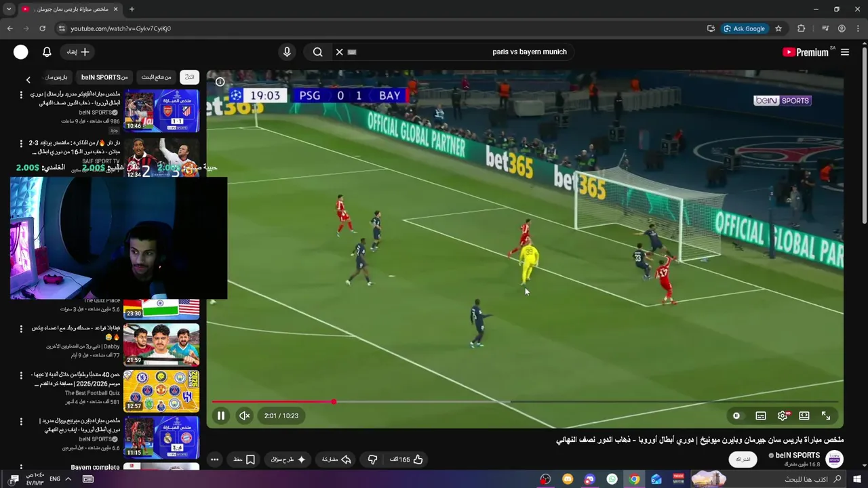Screen dimensions: 868x488
Task: Open The Best Football Quiz thumbnail
Action: click(161, 391)
